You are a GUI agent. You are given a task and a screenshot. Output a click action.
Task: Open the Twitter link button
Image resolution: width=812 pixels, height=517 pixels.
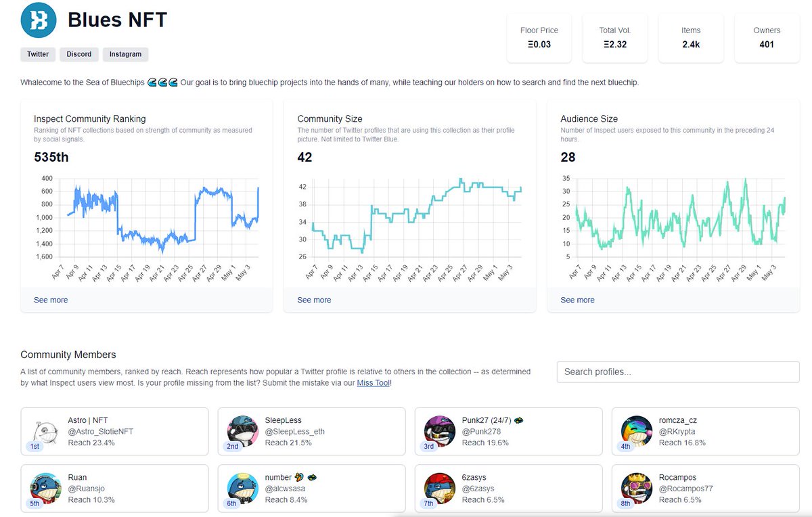pyautogui.click(x=38, y=54)
